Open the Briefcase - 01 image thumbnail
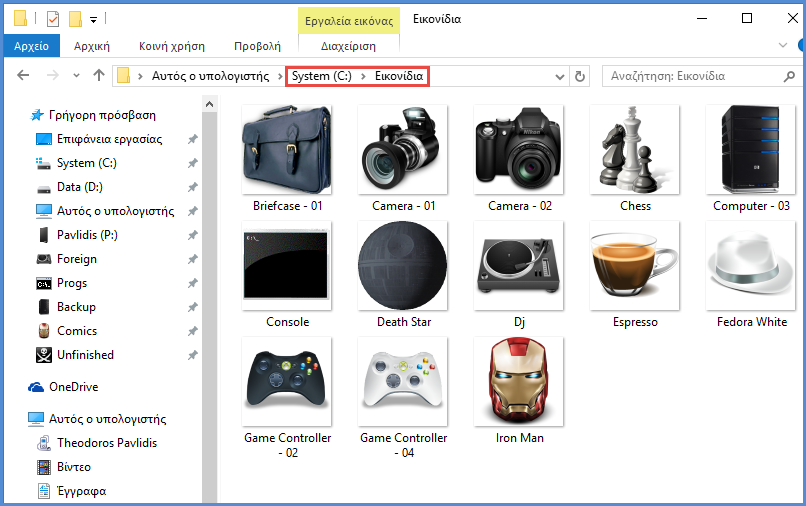 287,150
